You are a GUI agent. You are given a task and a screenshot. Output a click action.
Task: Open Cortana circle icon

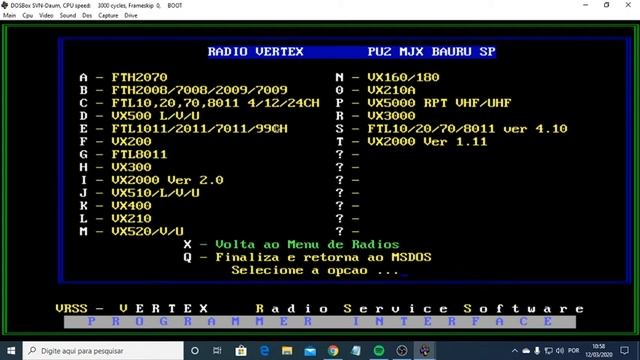[x=195, y=351]
